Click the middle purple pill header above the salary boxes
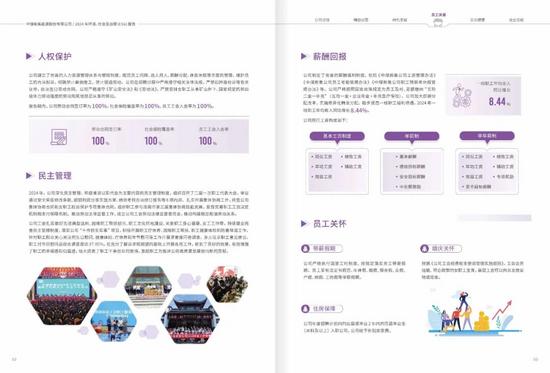The height and width of the screenshot is (373, 550). [412, 136]
